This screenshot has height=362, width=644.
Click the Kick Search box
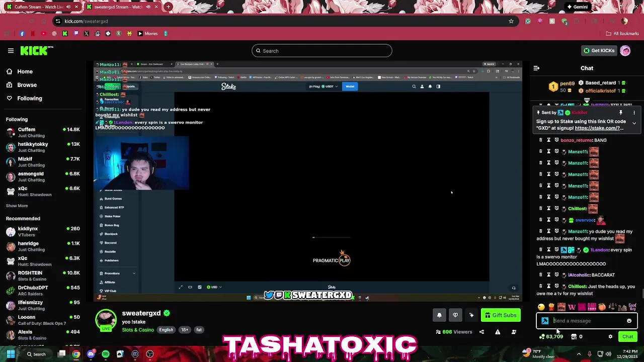coord(322,51)
